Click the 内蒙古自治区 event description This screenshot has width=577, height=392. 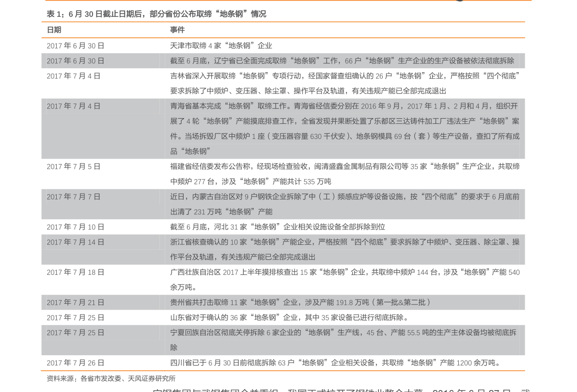click(x=344, y=204)
